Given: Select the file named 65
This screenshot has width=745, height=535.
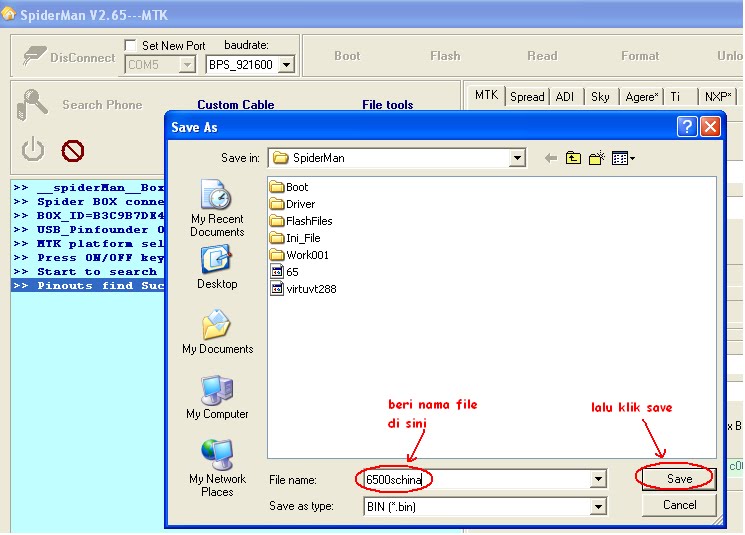Looking at the screenshot, I should coord(284,272).
